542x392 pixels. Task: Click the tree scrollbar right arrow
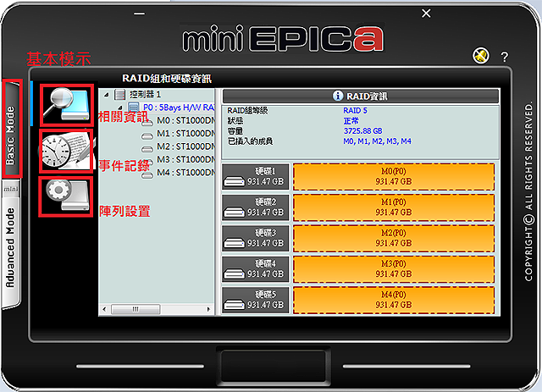208,309
